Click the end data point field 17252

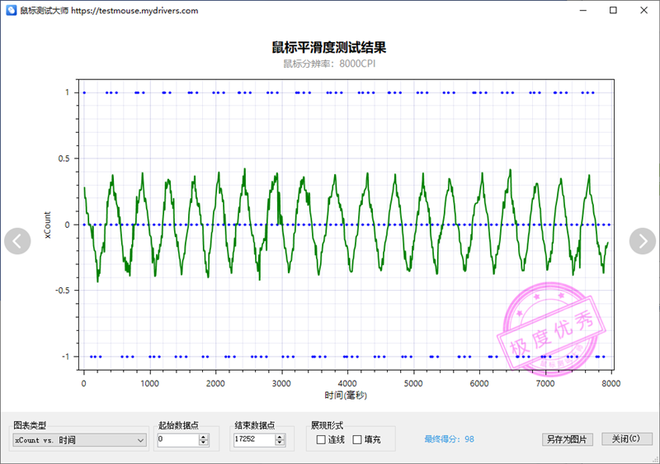coord(254,439)
